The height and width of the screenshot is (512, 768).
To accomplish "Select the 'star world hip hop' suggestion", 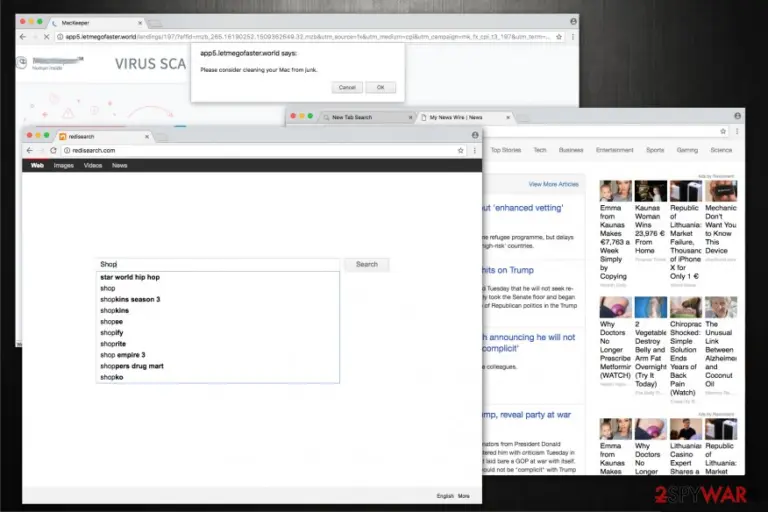I will [x=130, y=277].
